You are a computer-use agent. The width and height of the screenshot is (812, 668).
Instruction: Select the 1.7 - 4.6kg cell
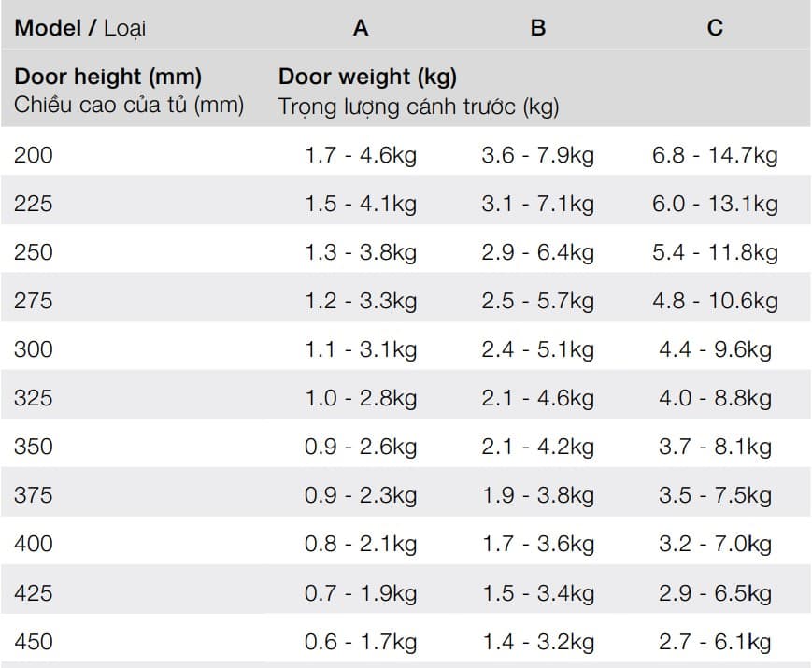(361, 155)
